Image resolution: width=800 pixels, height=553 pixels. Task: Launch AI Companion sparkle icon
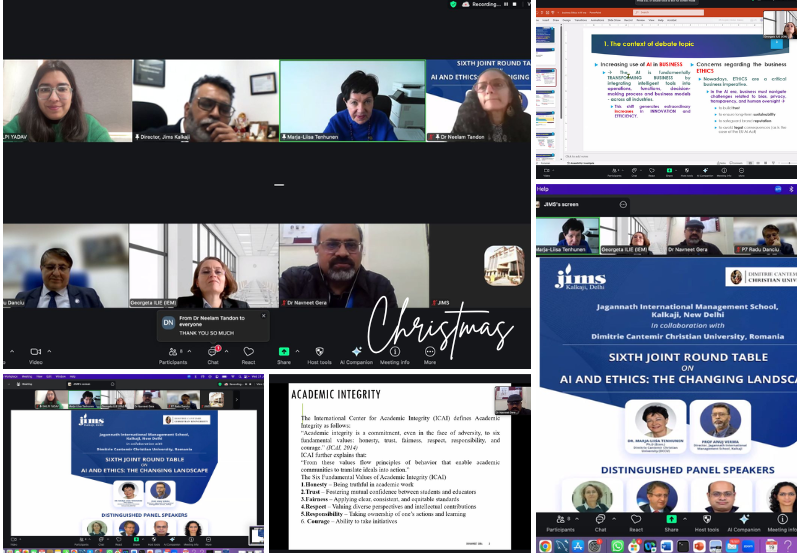pos(356,352)
